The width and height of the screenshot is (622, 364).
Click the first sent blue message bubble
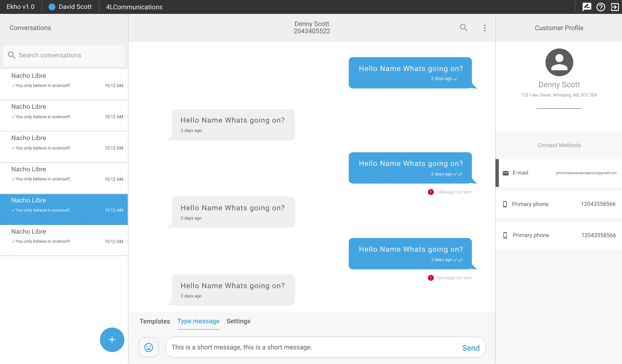click(410, 73)
